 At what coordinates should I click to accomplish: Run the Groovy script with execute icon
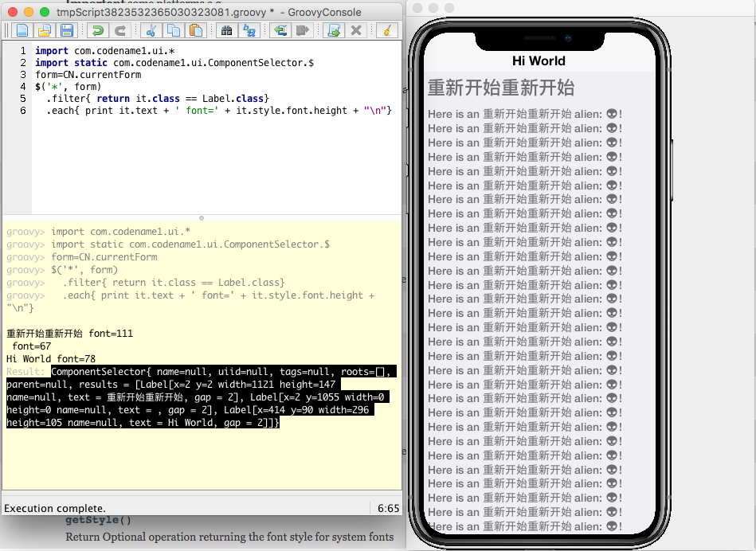click(x=334, y=31)
